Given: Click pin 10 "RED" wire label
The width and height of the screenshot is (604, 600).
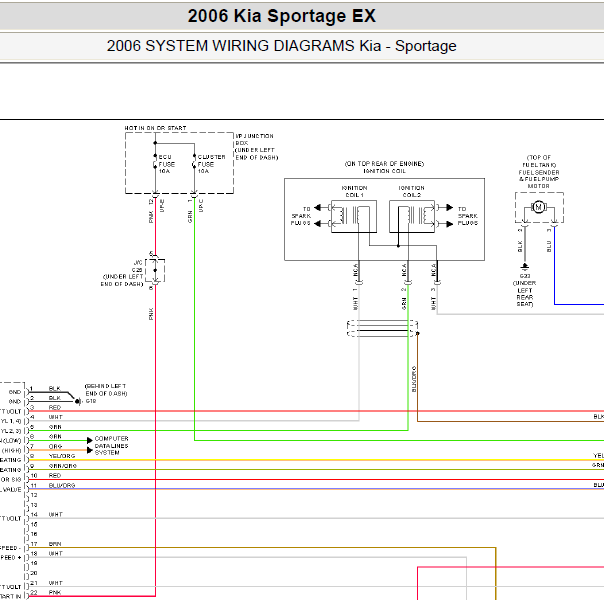Looking at the screenshot, I should [x=55, y=476].
